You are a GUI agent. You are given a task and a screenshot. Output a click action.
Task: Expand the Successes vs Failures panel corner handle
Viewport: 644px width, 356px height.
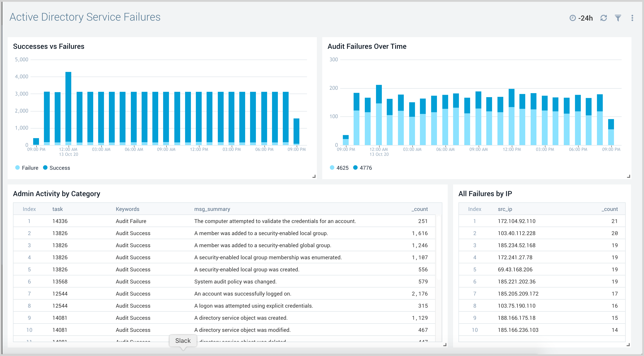[x=313, y=176]
